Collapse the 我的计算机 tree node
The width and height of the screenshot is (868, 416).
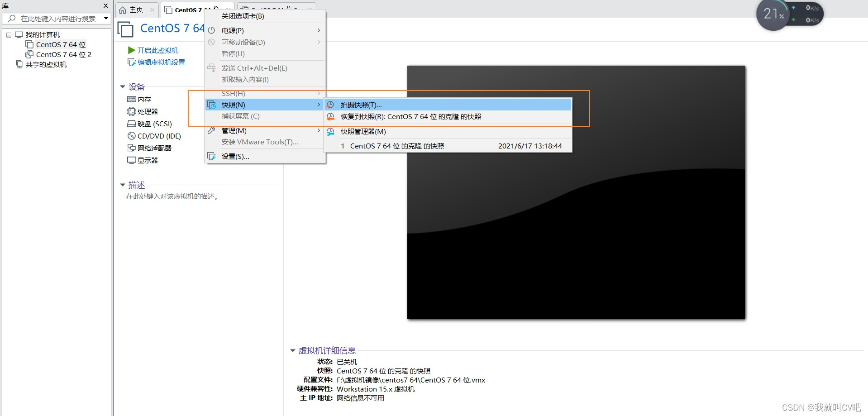click(9, 35)
